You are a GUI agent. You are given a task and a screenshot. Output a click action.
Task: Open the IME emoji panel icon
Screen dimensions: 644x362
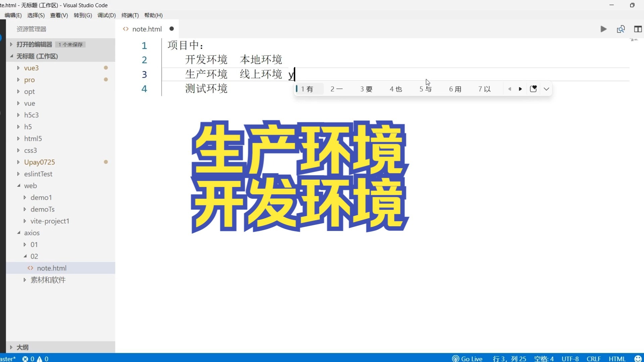pyautogui.click(x=533, y=89)
